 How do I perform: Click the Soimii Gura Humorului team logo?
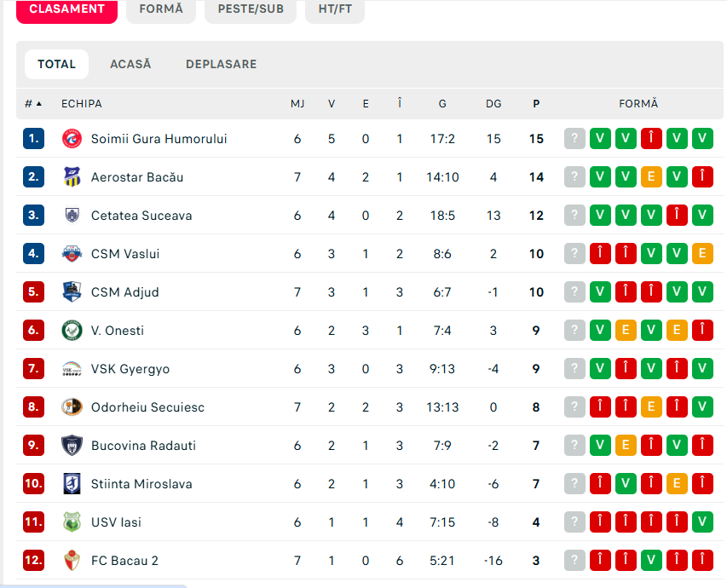(72, 139)
